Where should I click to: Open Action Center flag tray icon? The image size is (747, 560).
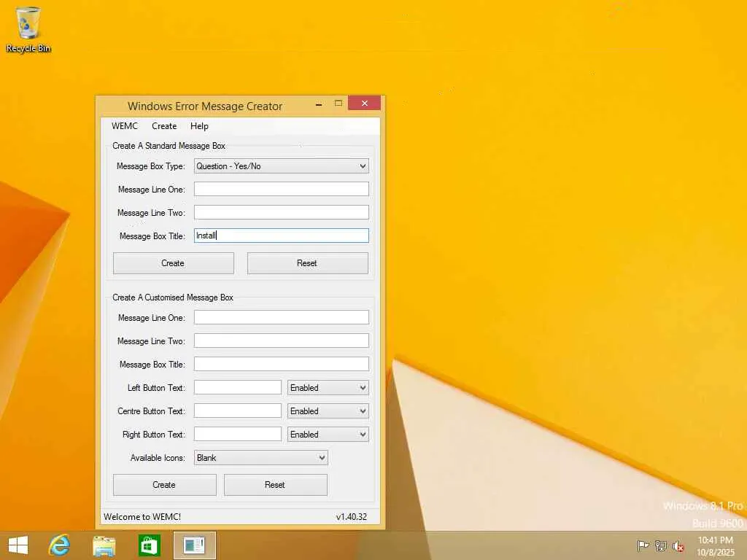point(643,545)
